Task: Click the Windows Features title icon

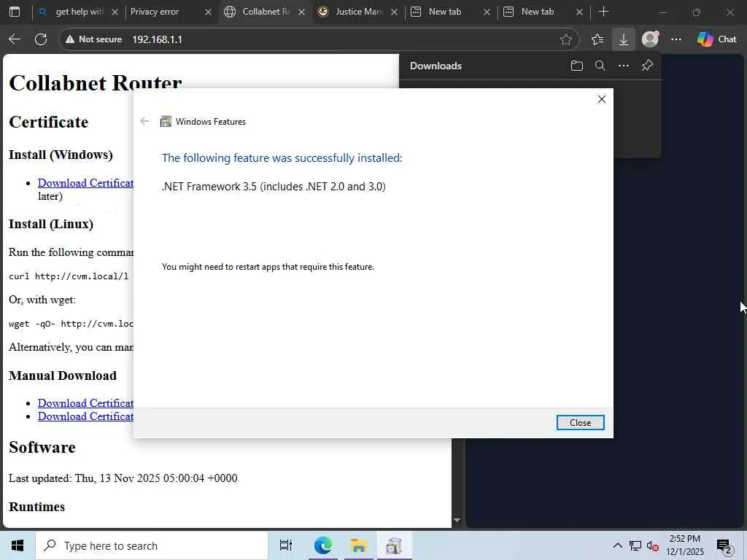Action: click(x=166, y=122)
